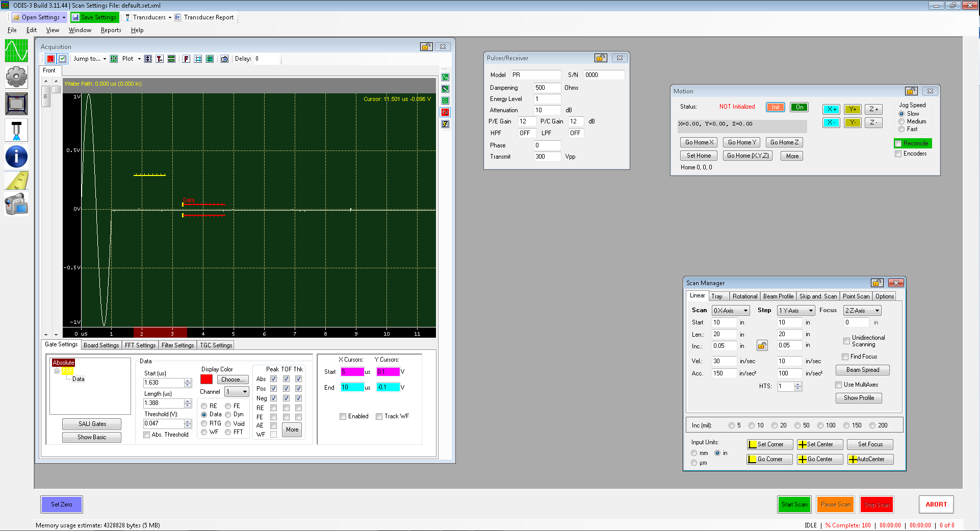Screen dimensions: 980x531
Task: Click the green waveform oscilloscope sidebar icon
Action: [16, 51]
